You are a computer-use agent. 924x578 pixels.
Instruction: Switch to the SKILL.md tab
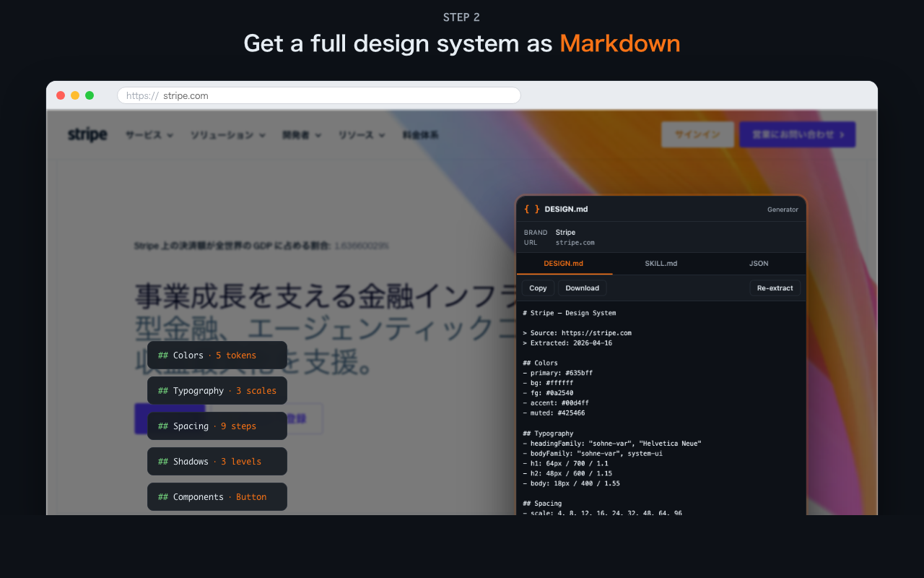coord(661,264)
